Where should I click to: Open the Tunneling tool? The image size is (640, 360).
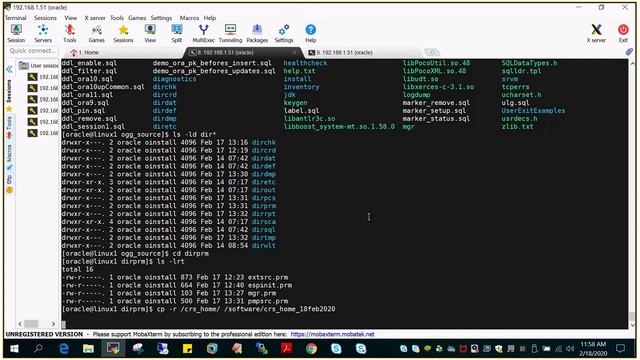230,33
